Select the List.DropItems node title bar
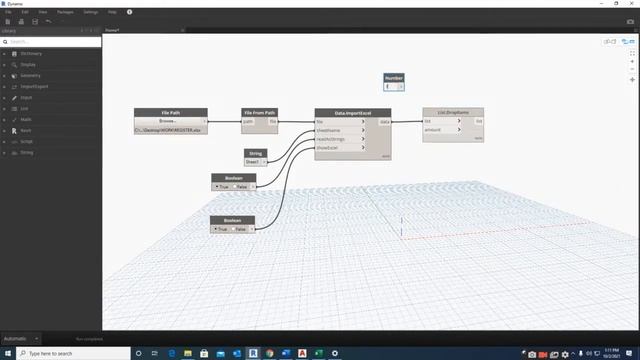The height and width of the screenshot is (360, 640). tap(453, 112)
